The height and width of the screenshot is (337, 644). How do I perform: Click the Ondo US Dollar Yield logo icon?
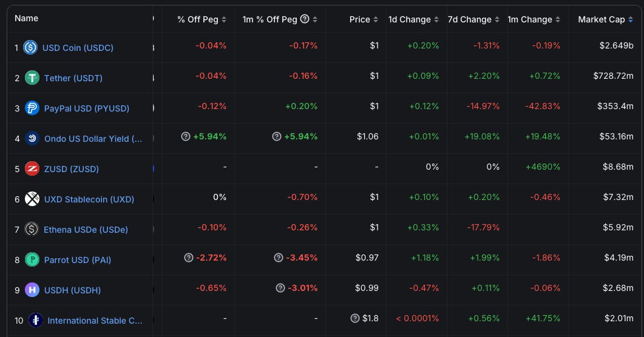point(32,139)
